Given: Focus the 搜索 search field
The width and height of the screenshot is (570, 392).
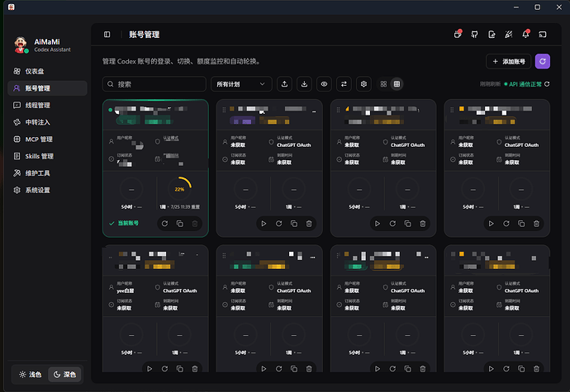Looking at the screenshot, I should 154,84.
